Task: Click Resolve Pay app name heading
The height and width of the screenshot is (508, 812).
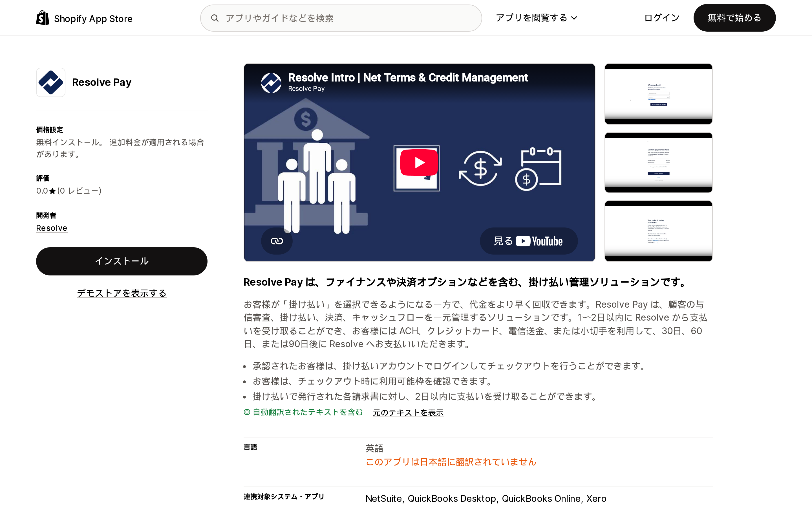Action: 102,82
